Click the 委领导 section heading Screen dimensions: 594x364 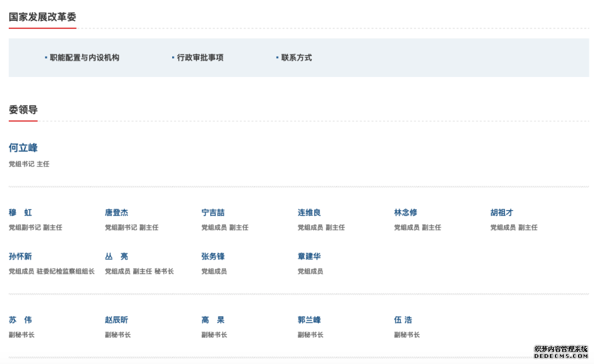[x=23, y=110]
